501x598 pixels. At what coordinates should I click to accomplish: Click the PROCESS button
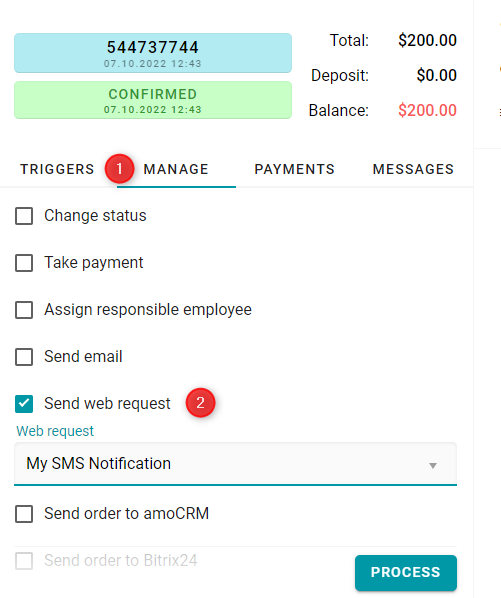(406, 572)
